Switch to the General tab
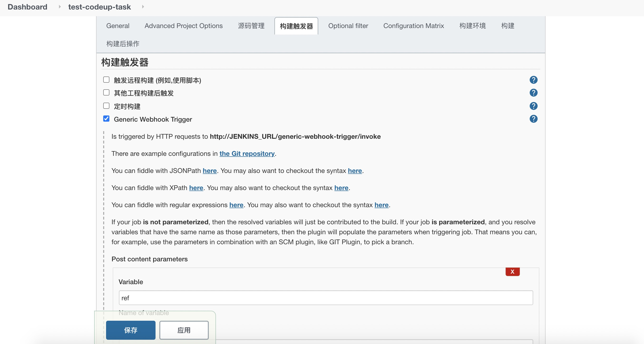The height and width of the screenshot is (344, 644). pyautogui.click(x=118, y=26)
